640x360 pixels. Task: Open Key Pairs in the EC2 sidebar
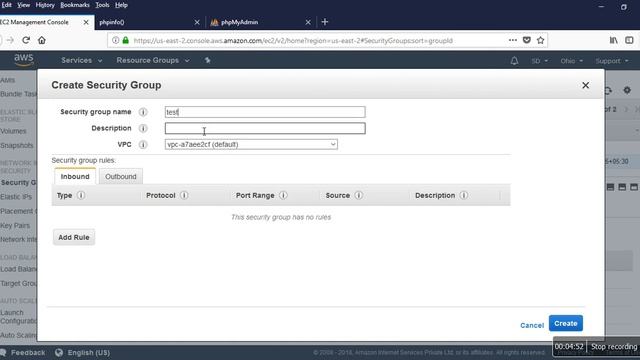click(x=15, y=225)
